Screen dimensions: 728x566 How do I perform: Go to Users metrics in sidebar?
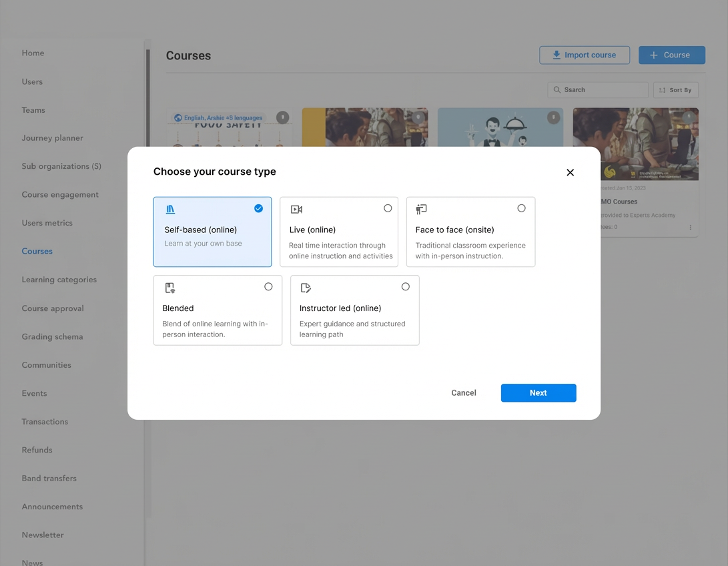[47, 223]
